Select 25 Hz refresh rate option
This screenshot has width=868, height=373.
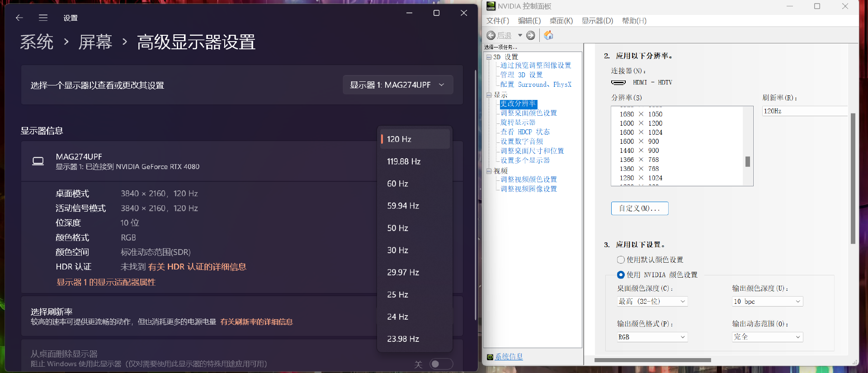pyautogui.click(x=415, y=294)
